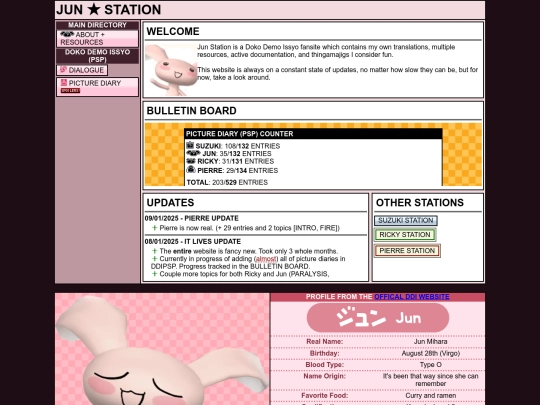The width and height of the screenshot is (540, 405).
Task: Click the Other Stations heading
Action: (420, 202)
